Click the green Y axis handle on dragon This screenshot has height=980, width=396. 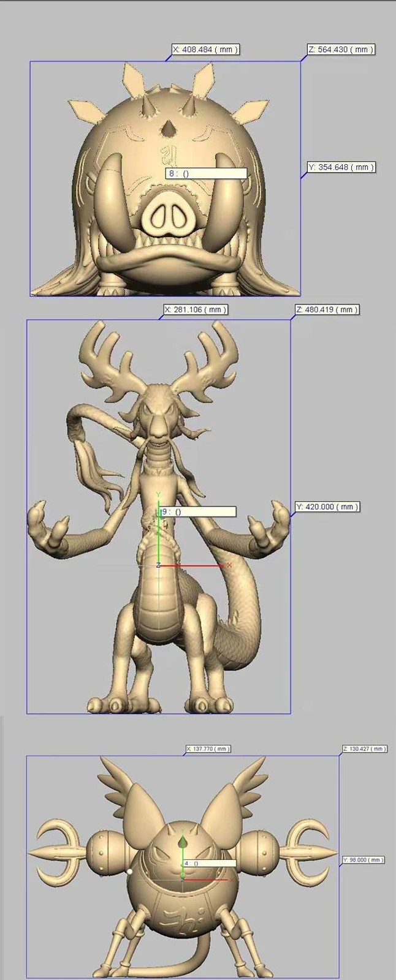point(158,495)
